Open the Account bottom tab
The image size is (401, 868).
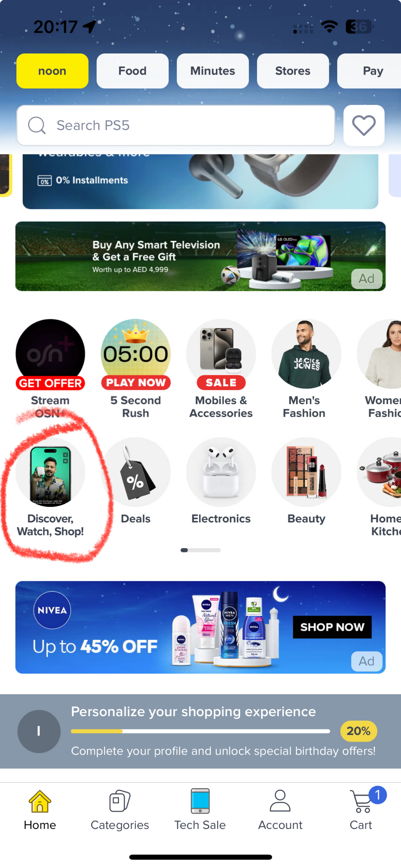pos(280,810)
